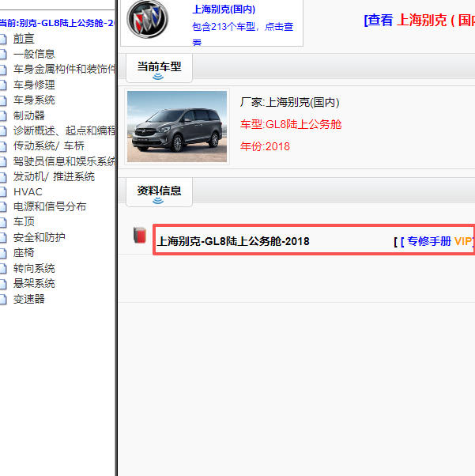This screenshot has width=475, height=476.
Task: Open 车身金属构件和装饰件 tree item
Action: pyautogui.click(x=64, y=70)
